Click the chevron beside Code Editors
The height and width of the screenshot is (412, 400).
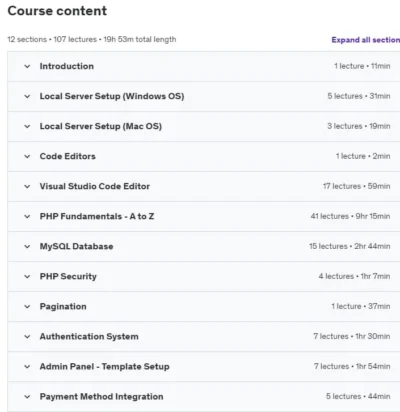pos(27,156)
